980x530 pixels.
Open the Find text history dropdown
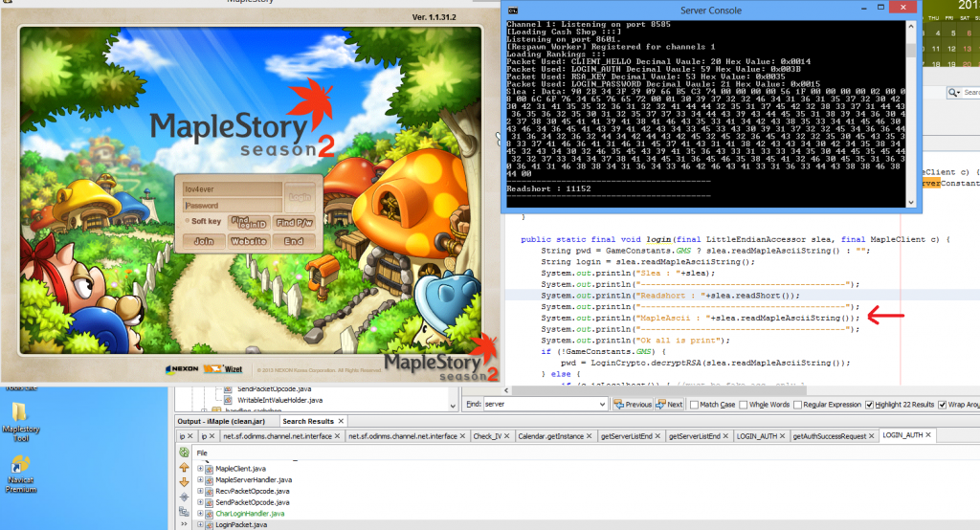tap(603, 405)
